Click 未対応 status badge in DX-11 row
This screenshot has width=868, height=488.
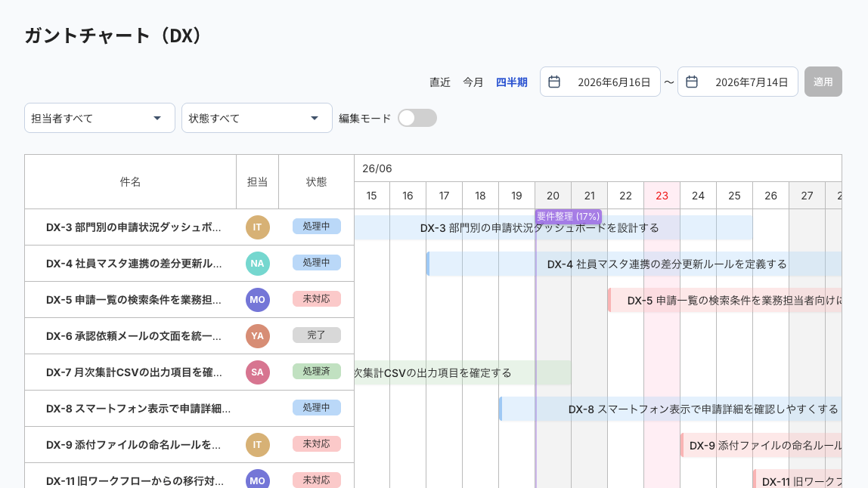317,480
